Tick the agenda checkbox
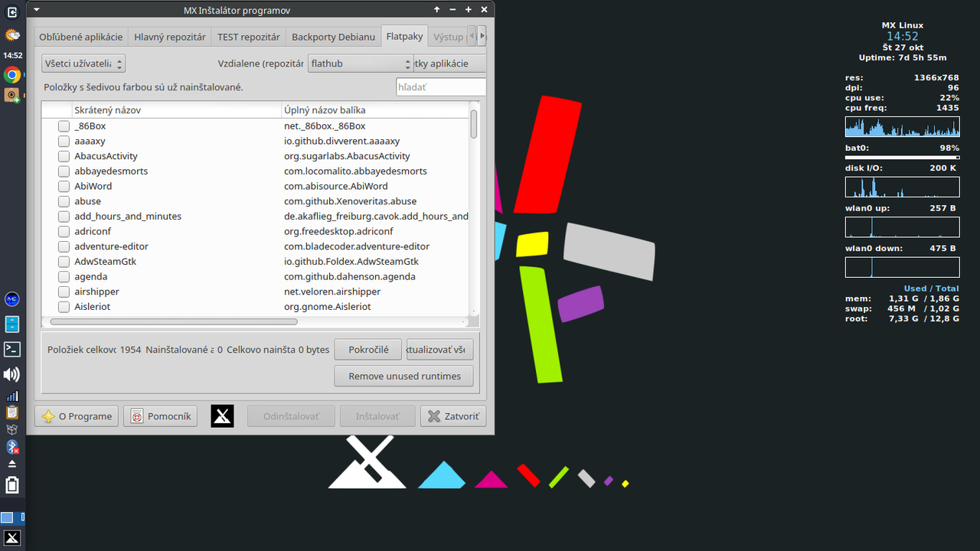Image resolution: width=980 pixels, height=551 pixels. pos(64,276)
